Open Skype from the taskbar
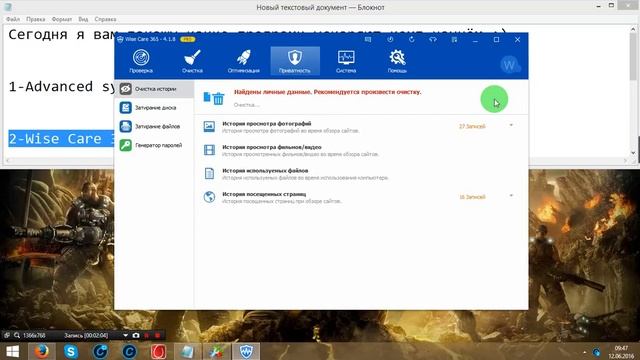 (x=71, y=351)
